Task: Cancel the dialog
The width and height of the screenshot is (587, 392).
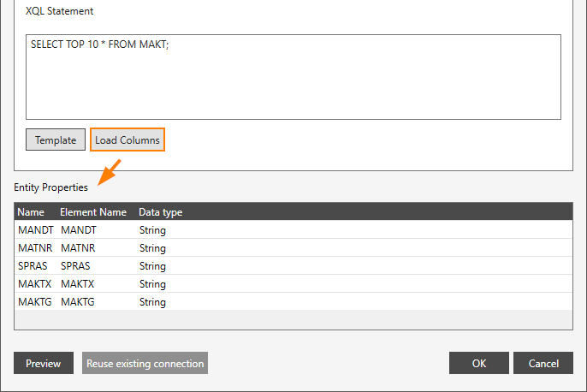Action: (543, 363)
